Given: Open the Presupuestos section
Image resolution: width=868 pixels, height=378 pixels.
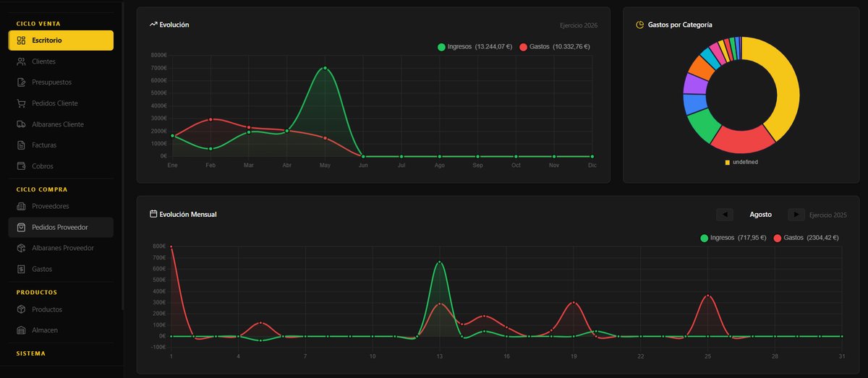Looking at the screenshot, I should 61,82.
